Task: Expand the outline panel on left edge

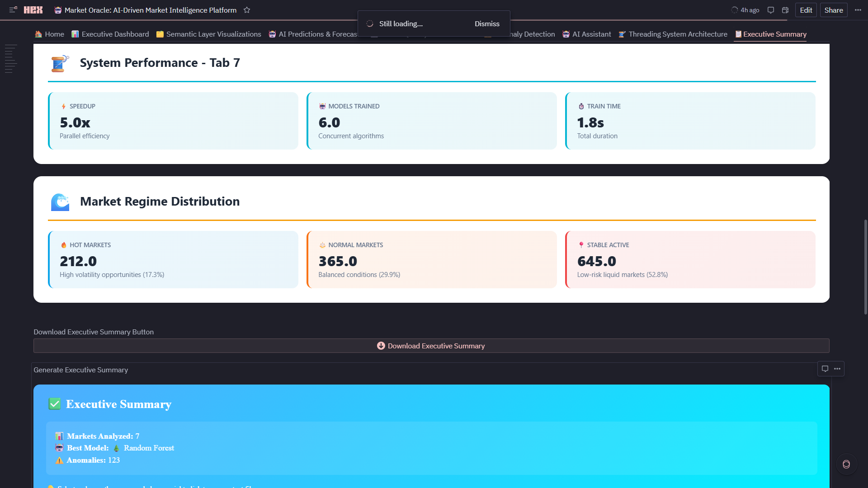Action: click(x=11, y=59)
